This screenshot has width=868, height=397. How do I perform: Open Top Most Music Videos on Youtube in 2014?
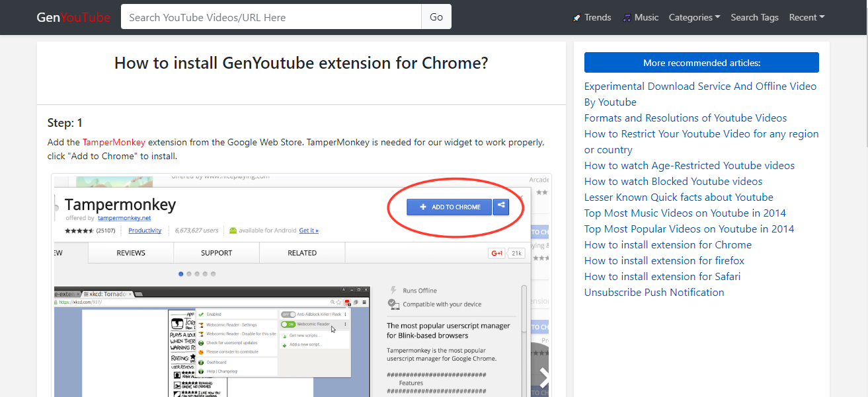(x=685, y=213)
